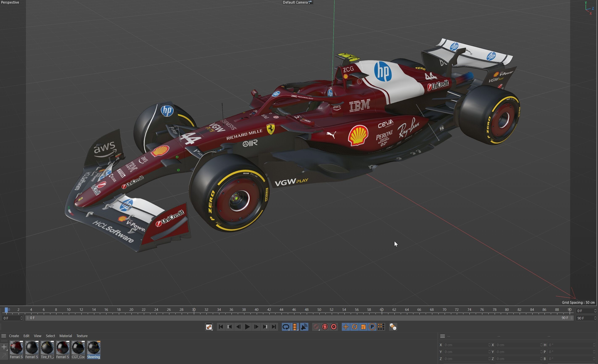Click the Default Camera label
598x364 pixels.
pyautogui.click(x=295, y=3)
